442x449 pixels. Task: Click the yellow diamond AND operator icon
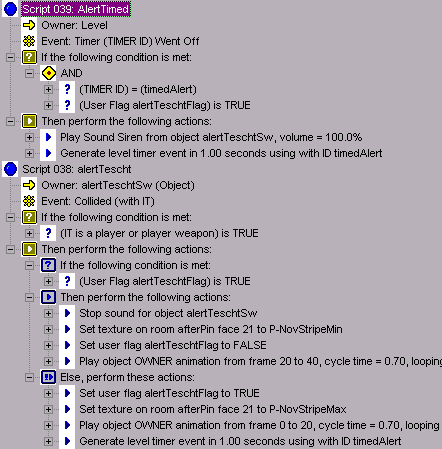(x=49, y=73)
